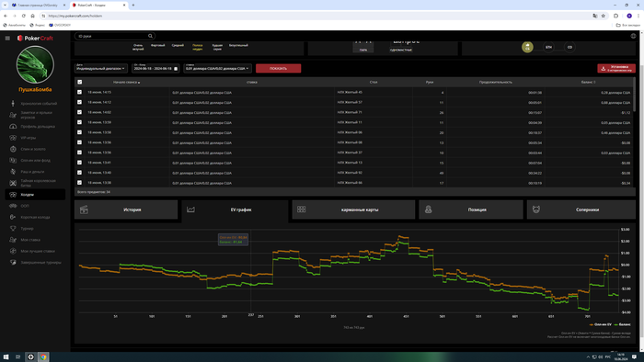Image resolution: width=644 pixels, height=362 pixels.
Task: Open the карманные карты tab
Action: 353,209
